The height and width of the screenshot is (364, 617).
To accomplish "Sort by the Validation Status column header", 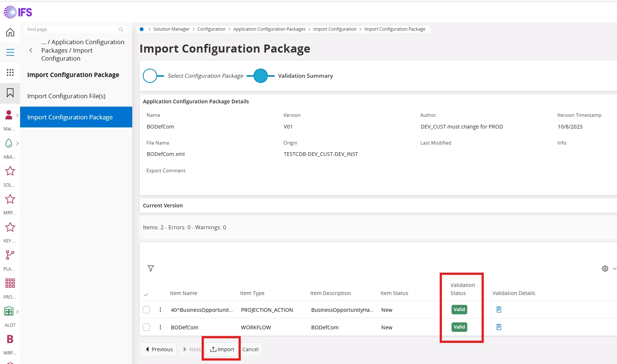I will pos(462,289).
